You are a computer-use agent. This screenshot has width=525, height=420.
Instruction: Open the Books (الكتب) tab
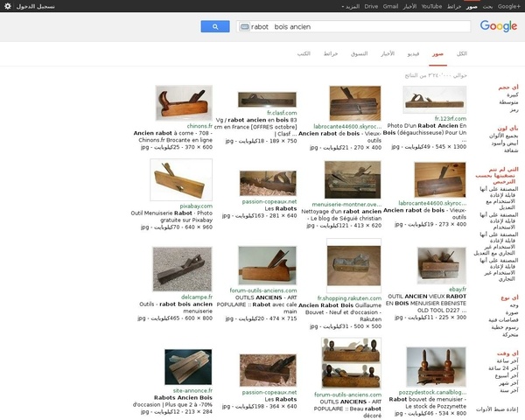pos(304,53)
